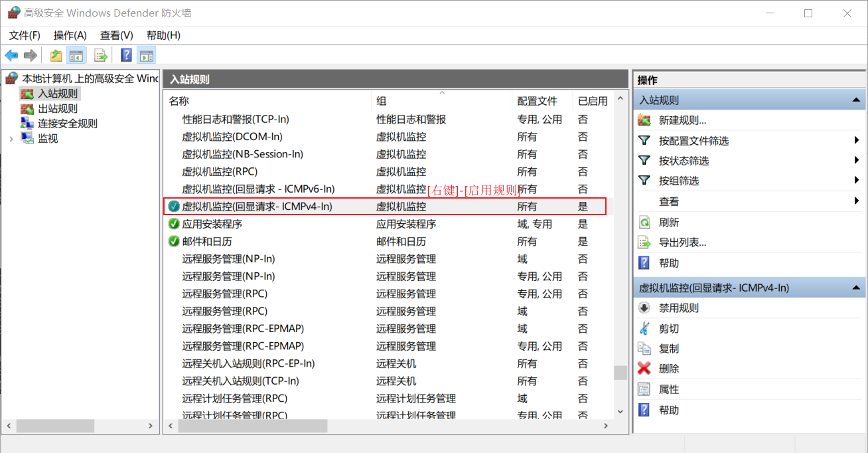Click the red 删除 X icon
Viewport: 868px width, 453px height.
click(x=644, y=369)
